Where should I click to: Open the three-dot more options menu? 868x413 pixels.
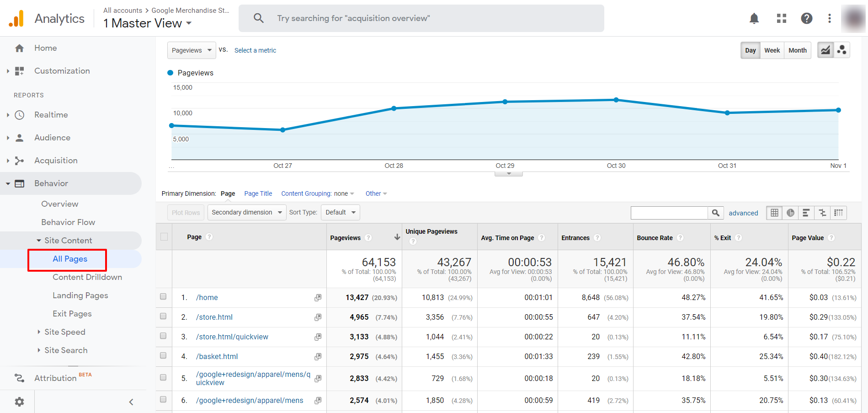830,18
